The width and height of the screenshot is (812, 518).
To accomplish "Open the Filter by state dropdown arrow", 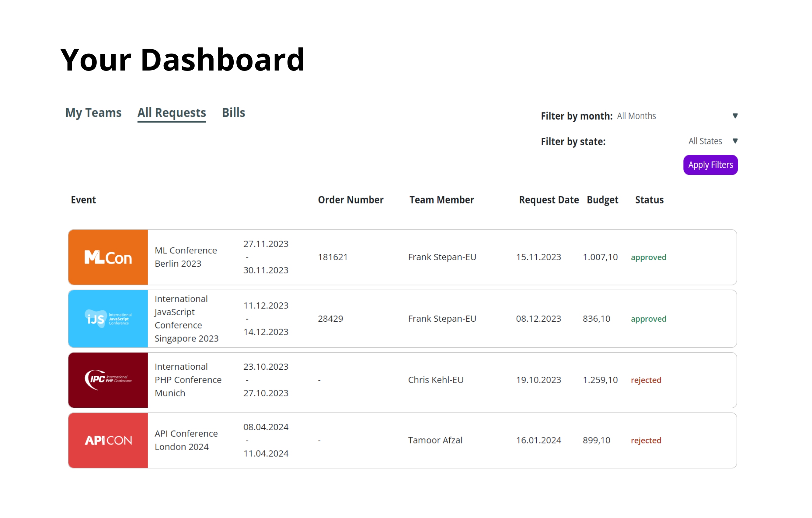I will [x=735, y=141].
